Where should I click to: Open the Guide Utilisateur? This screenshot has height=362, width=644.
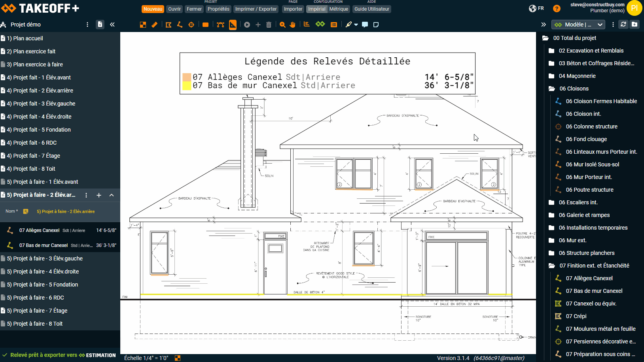[372, 9]
